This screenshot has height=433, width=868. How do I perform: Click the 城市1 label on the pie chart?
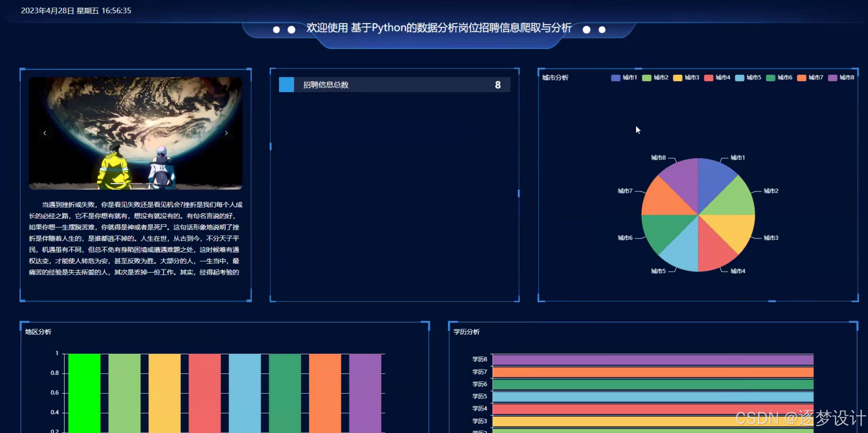738,158
